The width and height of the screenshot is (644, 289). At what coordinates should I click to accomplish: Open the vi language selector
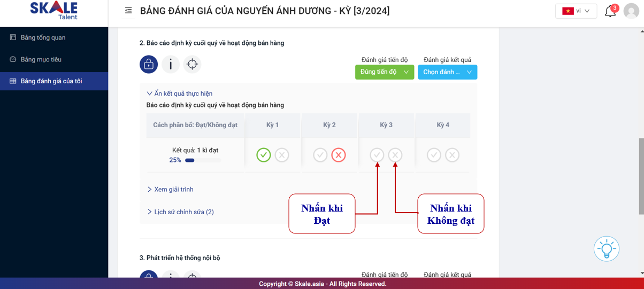[576, 11]
